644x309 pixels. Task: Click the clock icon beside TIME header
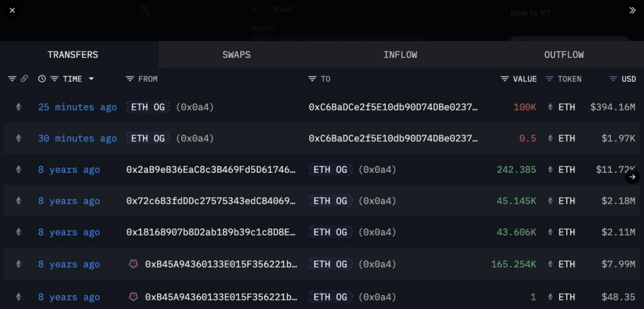click(42, 79)
